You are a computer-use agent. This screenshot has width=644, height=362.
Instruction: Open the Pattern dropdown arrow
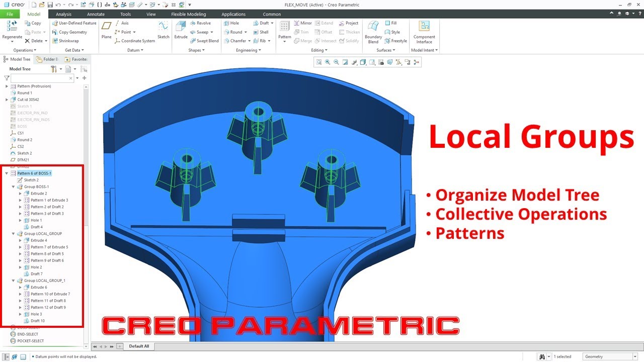click(x=285, y=42)
